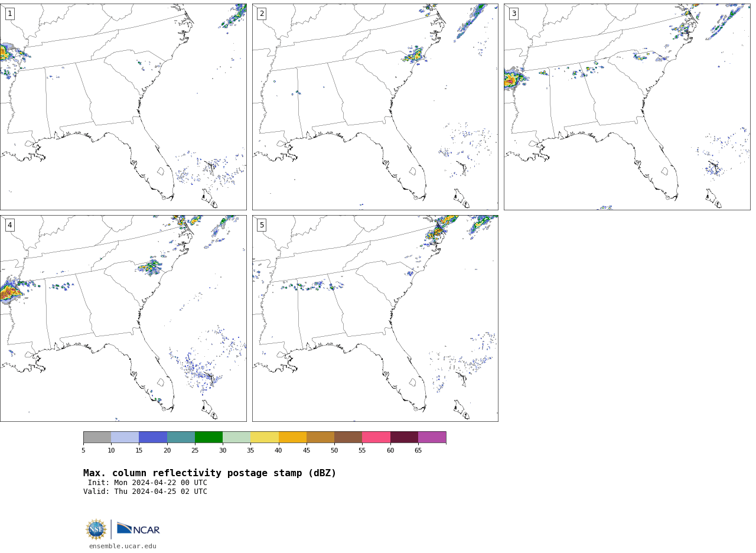Click the light blue 10-15 dBZ swatch
Image resolution: width=756 pixels, height=553 pixels.
[x=125, y=437]
